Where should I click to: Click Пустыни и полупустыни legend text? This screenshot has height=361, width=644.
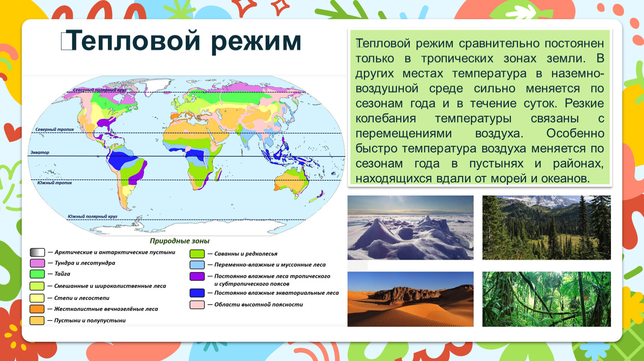click(90, 320)
